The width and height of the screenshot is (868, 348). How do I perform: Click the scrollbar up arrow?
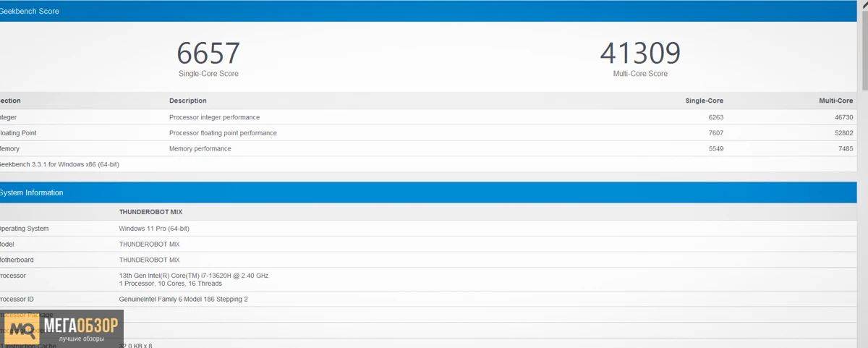tap(864, 4)
